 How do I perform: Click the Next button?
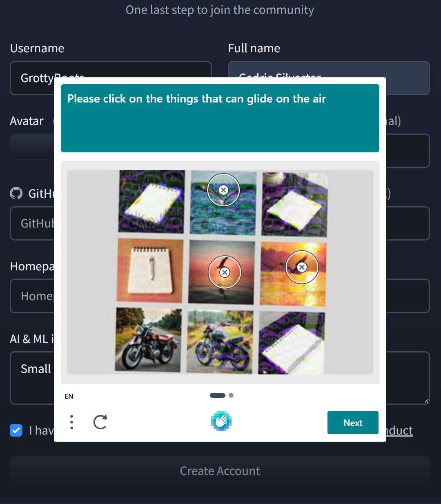353,423
